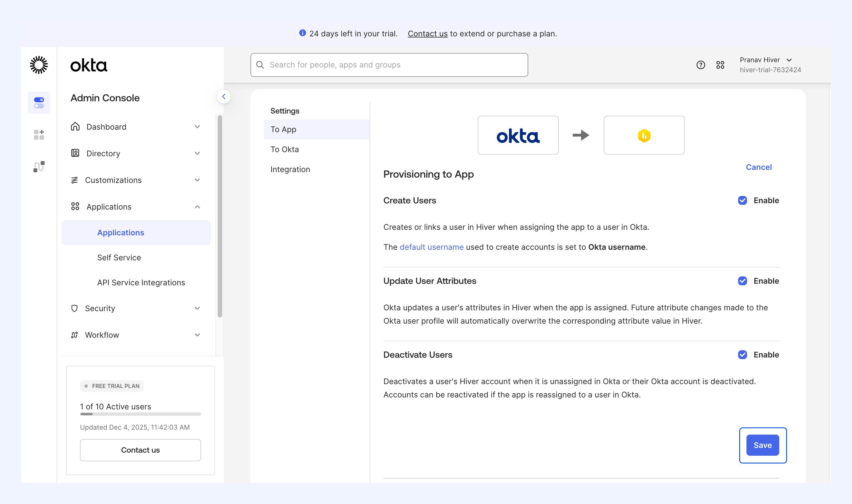This screenshot has width=852, height=504.
Task: Collapse the sidebar with the chevron button
Action: pos(224,97)
